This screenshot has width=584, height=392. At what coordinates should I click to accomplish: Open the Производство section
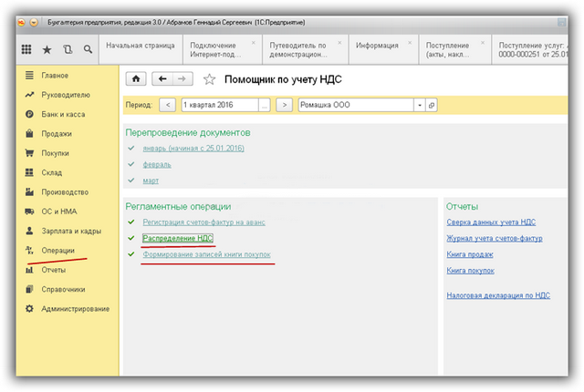(65, 192)
